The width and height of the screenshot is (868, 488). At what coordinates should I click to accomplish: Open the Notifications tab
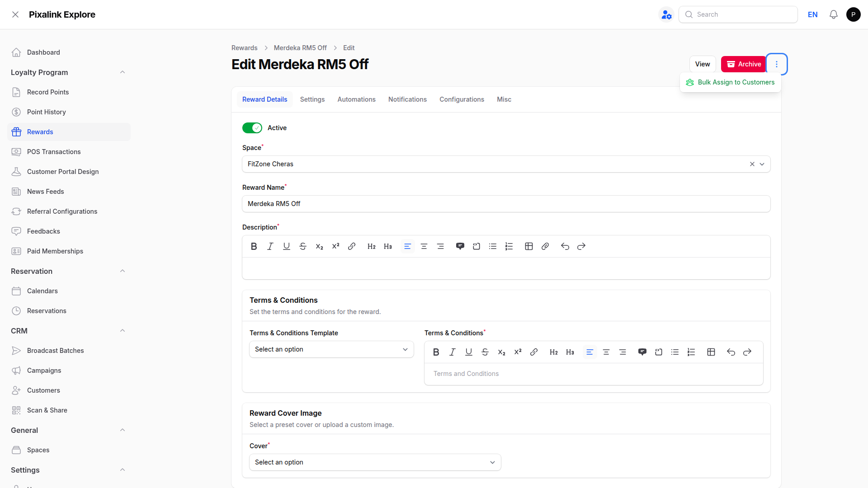[x=407, y=99]
